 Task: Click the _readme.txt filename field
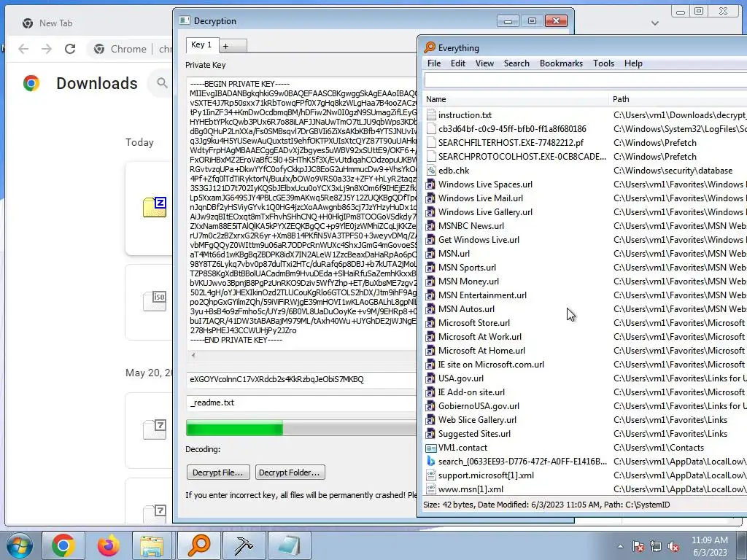(302, 402)
